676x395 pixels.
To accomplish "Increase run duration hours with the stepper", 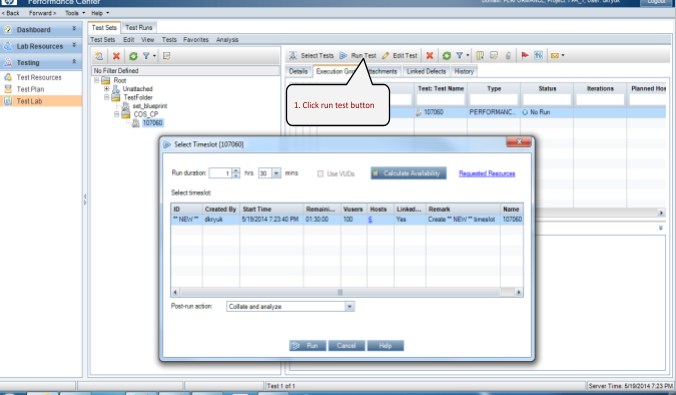I will pos(236,171).
